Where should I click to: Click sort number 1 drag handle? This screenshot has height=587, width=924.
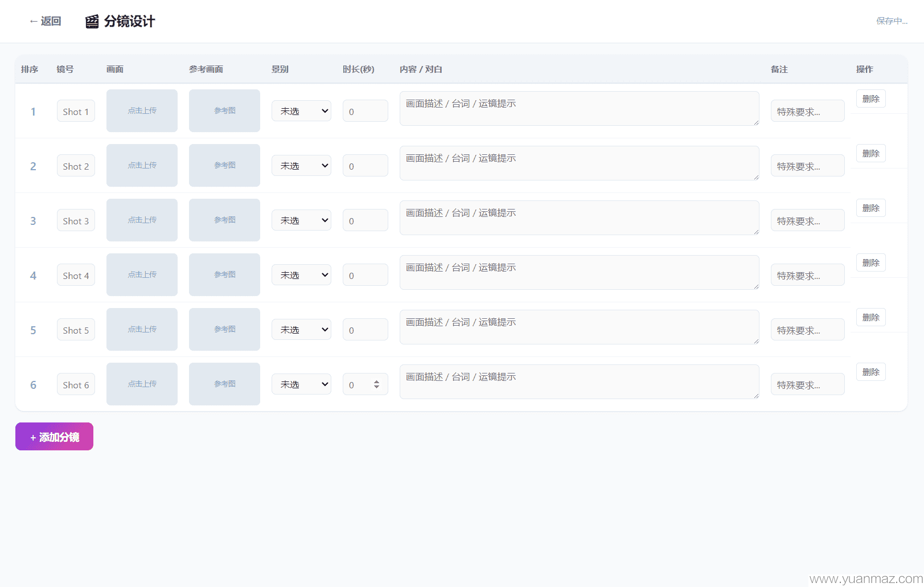point(33,112)
